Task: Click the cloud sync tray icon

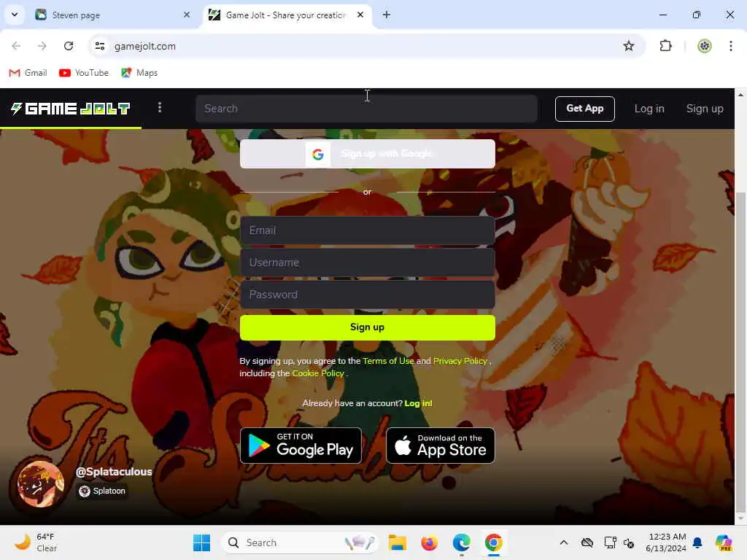Action: 587,542
